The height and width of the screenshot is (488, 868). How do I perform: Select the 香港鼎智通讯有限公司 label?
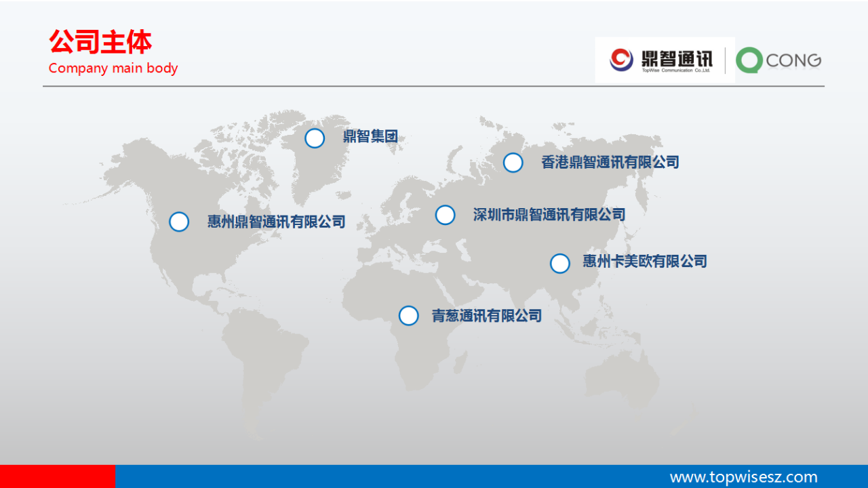pyautogui.click(x=610, y=163)
